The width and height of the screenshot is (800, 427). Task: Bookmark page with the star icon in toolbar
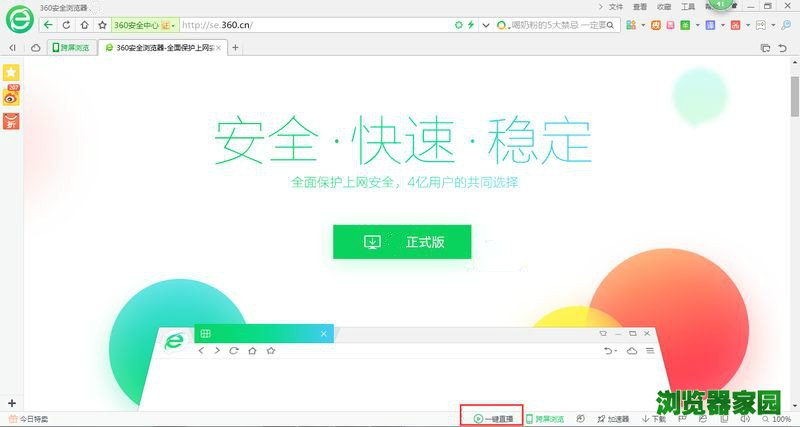point(101,24)
